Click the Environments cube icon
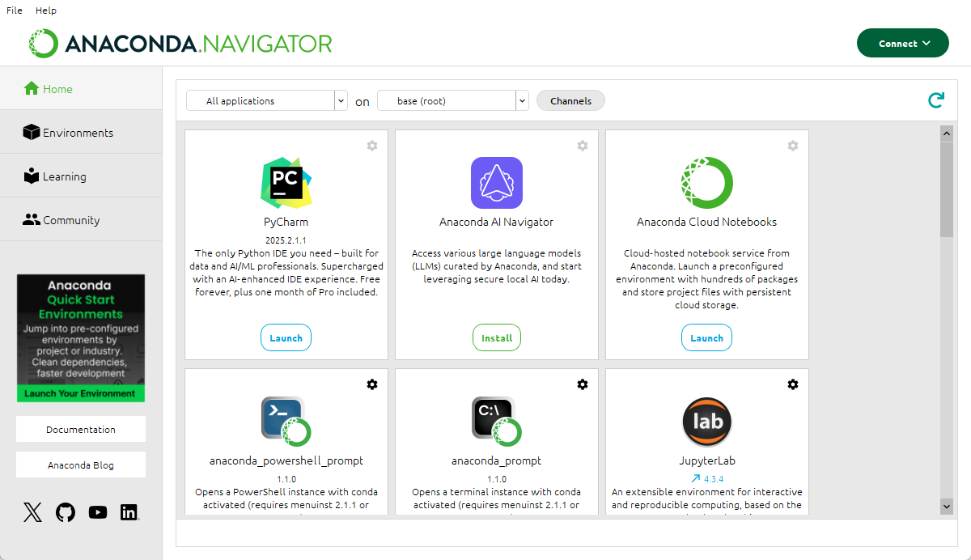This screenshot has height=560, width=971. pyautogui.click(x=32, y=132)
